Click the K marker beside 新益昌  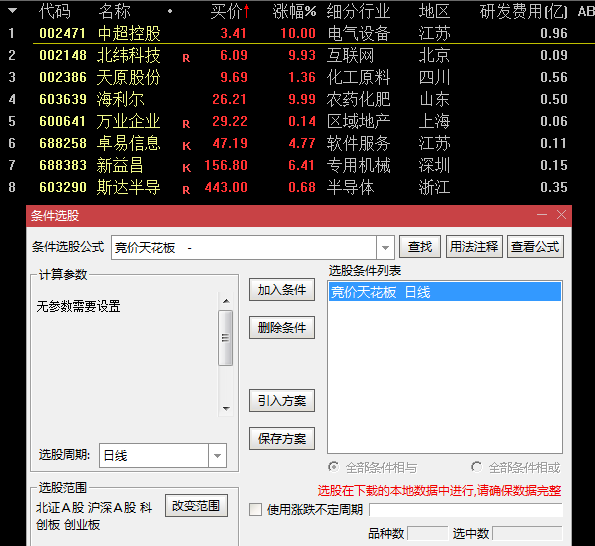tap(186, 168)
